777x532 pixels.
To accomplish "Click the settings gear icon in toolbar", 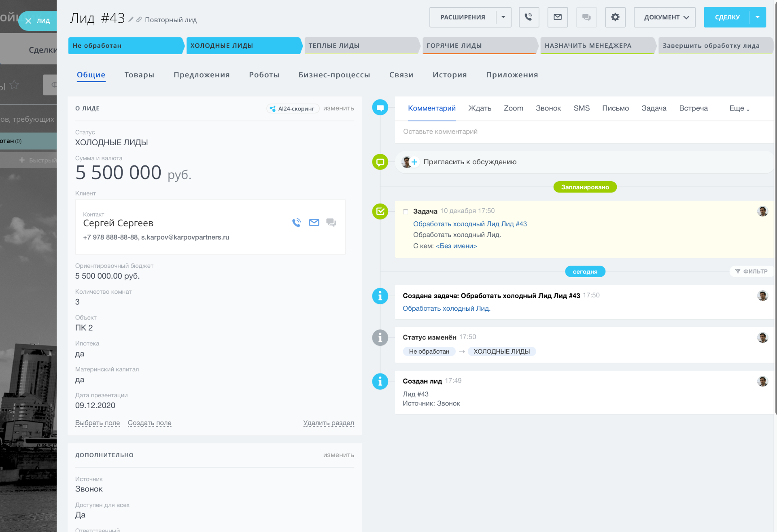I will tap(615, 17).
